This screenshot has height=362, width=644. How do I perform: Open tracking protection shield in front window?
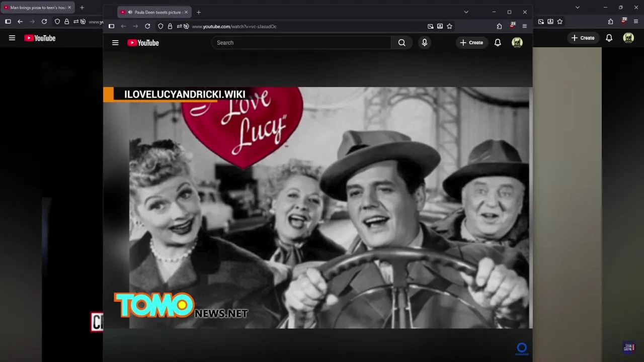tap(160, 26)
